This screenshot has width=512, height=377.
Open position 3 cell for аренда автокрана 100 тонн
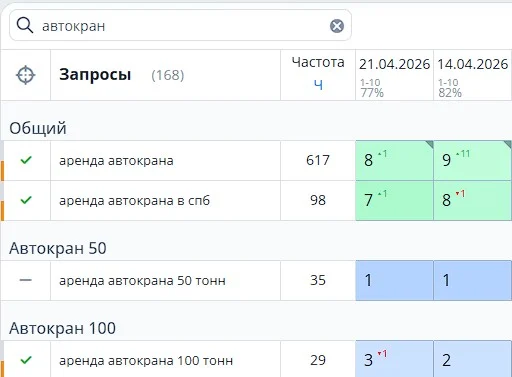click(394, 359)
